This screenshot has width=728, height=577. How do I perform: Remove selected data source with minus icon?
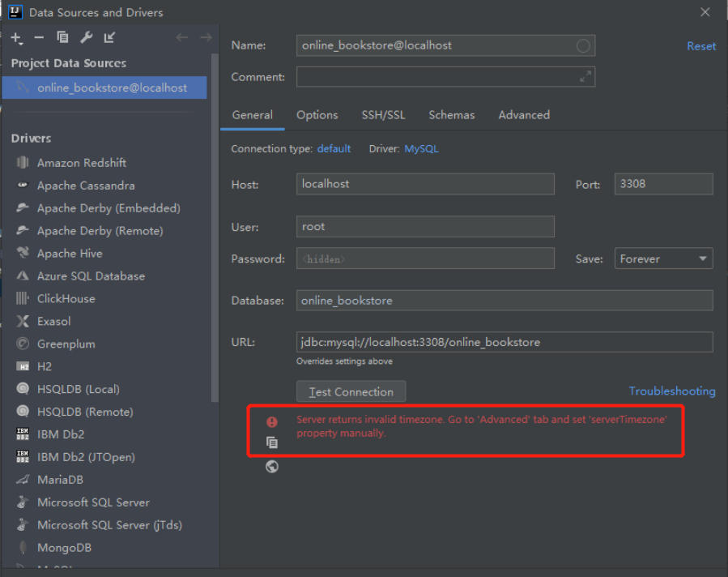coord(39,37)
